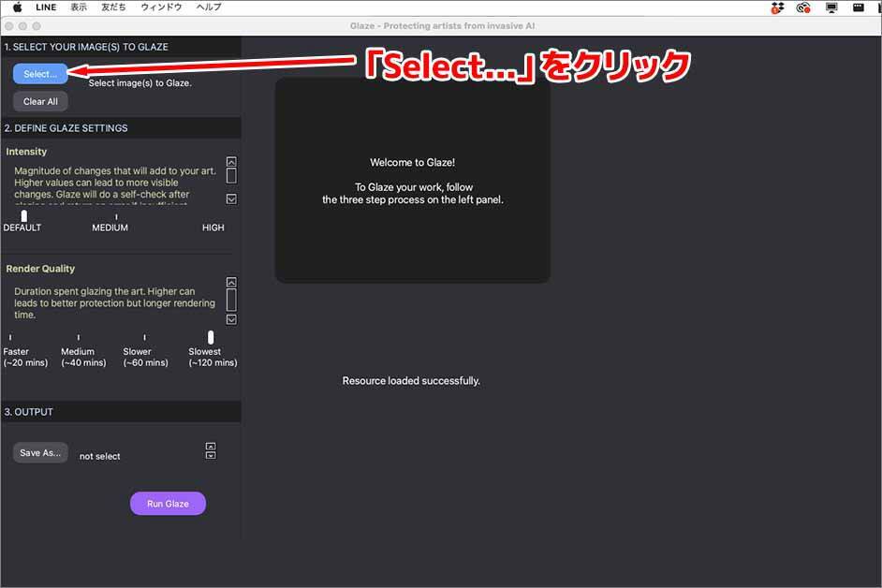882x588 pixels.
Task: Click Intensity description scrollbar thumb
Action: 231,175
